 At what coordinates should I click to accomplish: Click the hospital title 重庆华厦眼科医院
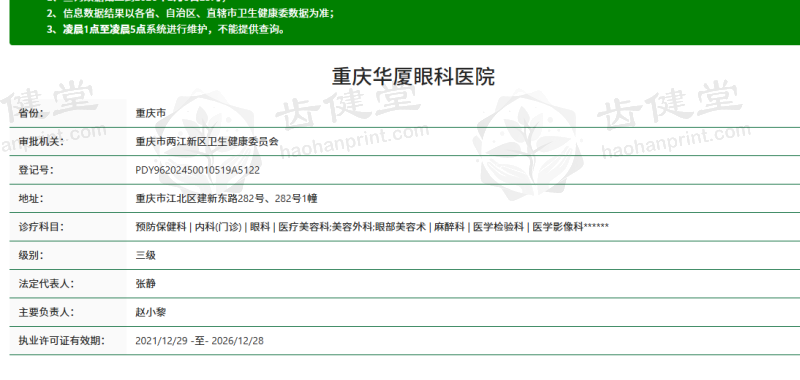pos(413,77)
